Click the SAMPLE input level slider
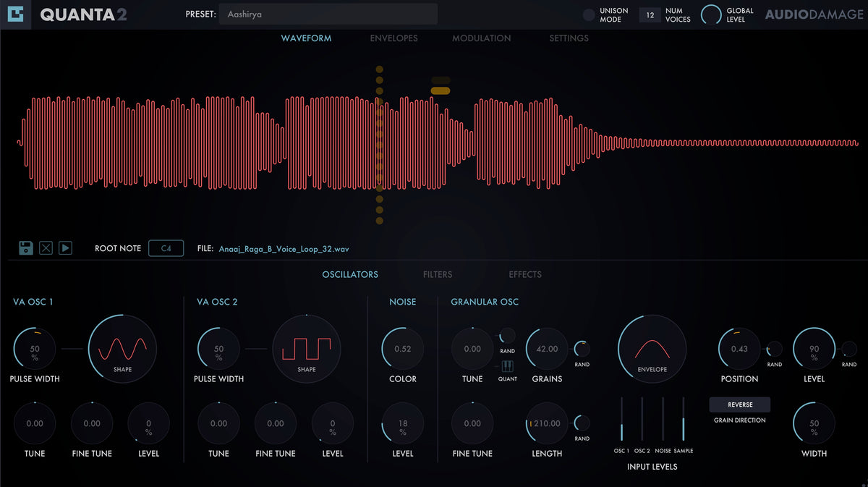Viewport: 868px width, 487px height. pyautogui.click(x=683, y=418)
